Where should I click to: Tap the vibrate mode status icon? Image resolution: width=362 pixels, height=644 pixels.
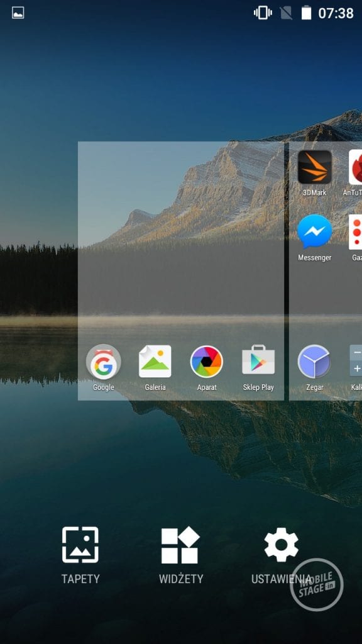(263, 13)
